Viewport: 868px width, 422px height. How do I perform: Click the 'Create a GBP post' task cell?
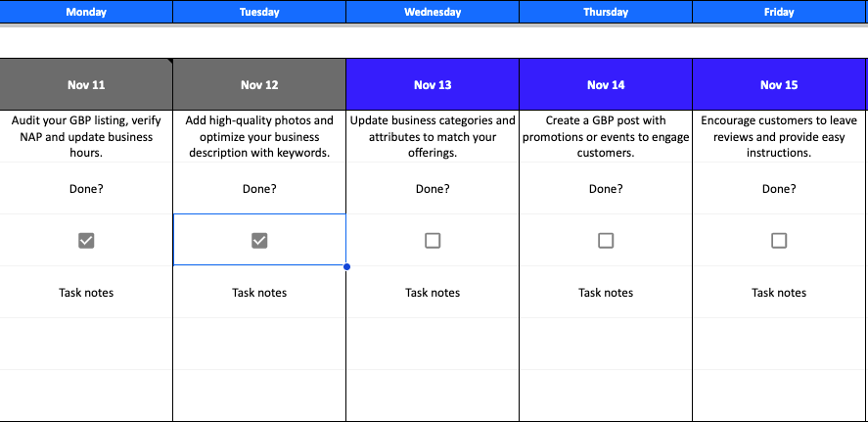tap(606, 136)
